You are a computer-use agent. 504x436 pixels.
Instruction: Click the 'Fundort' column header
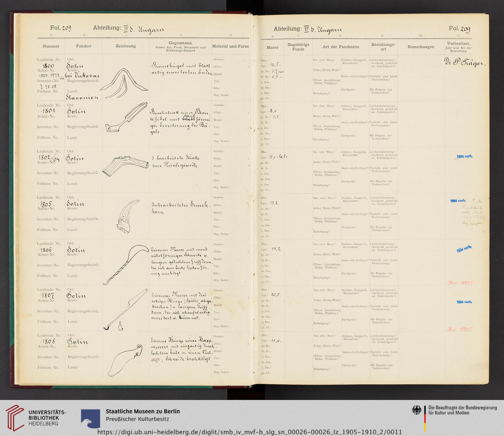84,46
